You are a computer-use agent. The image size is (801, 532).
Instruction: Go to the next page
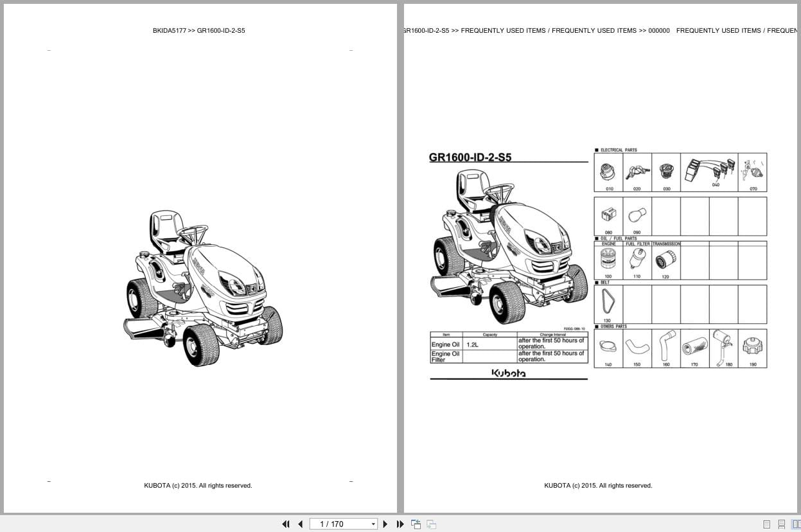[x=385, y=524]
